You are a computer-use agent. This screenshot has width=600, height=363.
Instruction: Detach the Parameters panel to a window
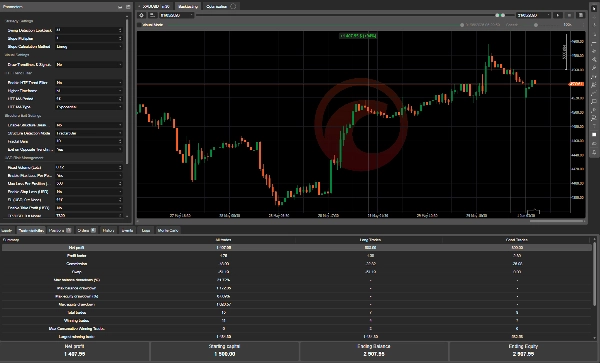[128, 7]
